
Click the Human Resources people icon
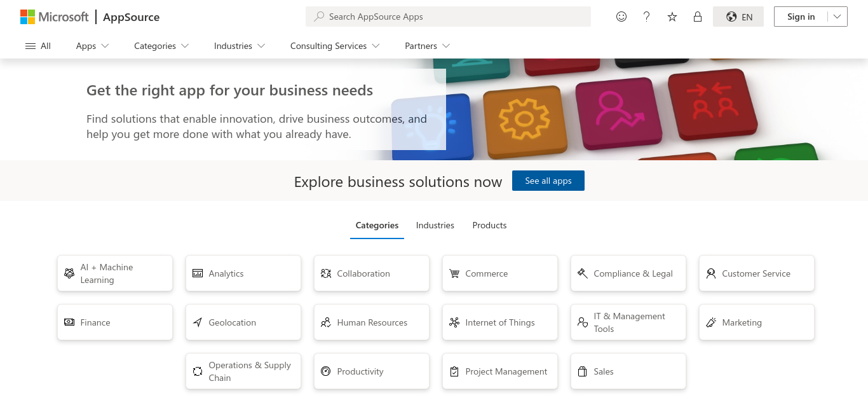[x=326, y=322]
